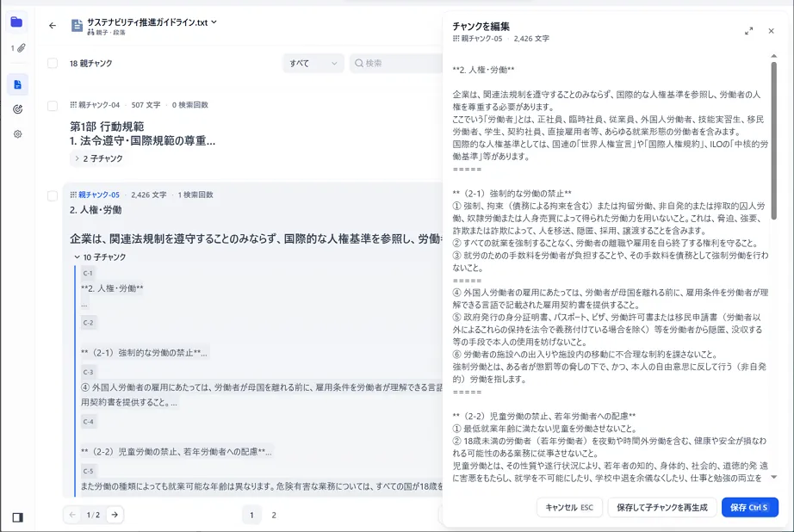Click the editor's vertical scrollbar thumb

click(773, 140)
